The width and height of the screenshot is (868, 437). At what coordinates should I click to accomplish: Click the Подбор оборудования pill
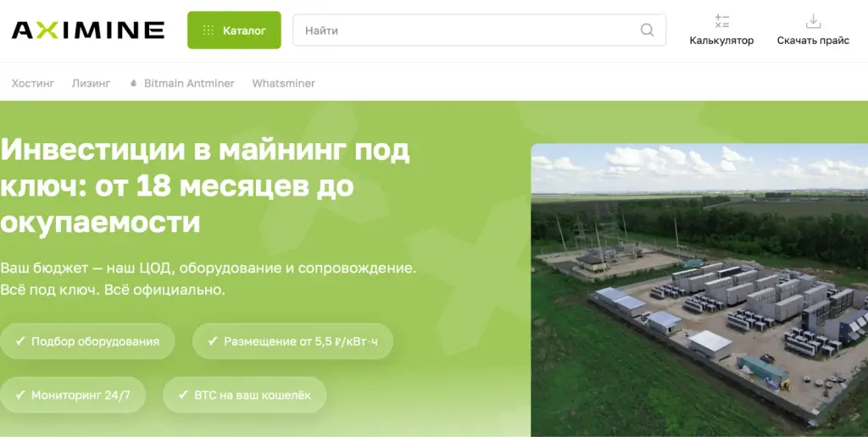pyautogui.click(x=87, y=341)
